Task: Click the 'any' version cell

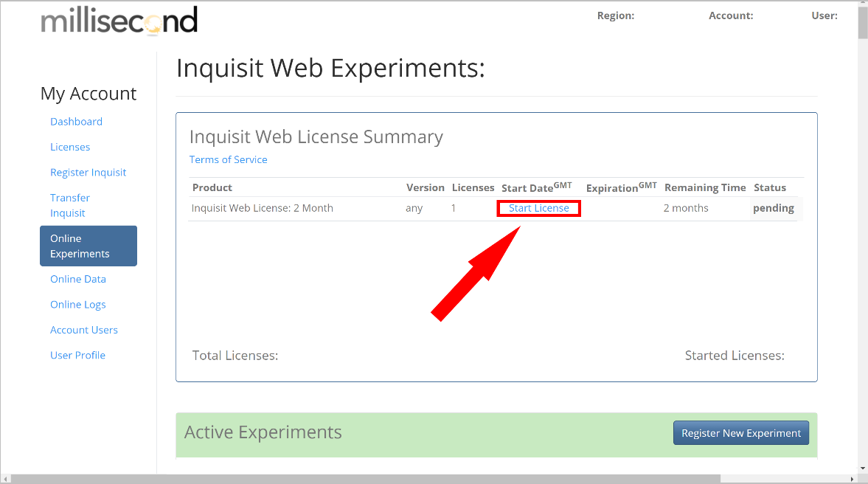Action: (414, 209)
